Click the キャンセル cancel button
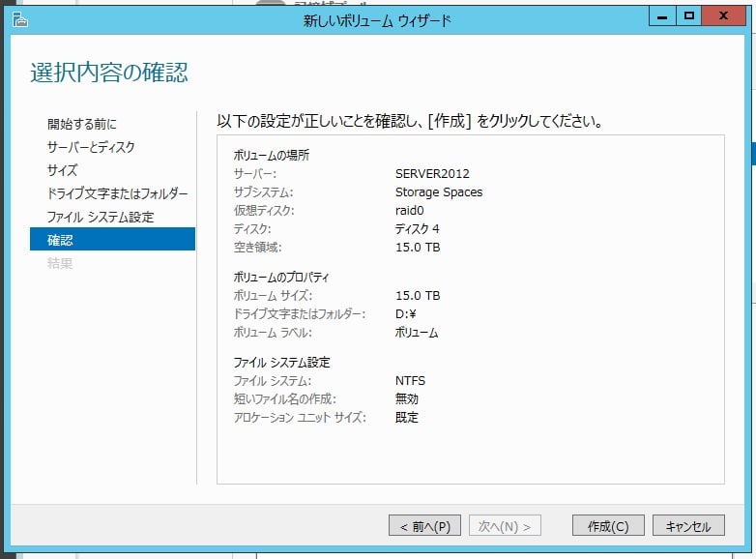Image resolution: width=756 pixels, height=559 pixels. (688, 525)
